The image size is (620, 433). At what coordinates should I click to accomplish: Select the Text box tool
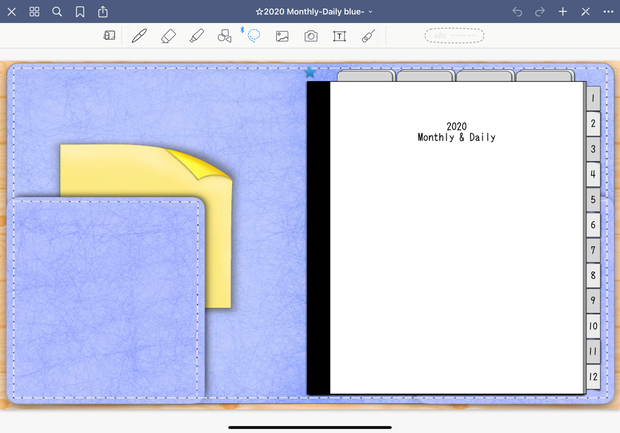pos(339,36)
